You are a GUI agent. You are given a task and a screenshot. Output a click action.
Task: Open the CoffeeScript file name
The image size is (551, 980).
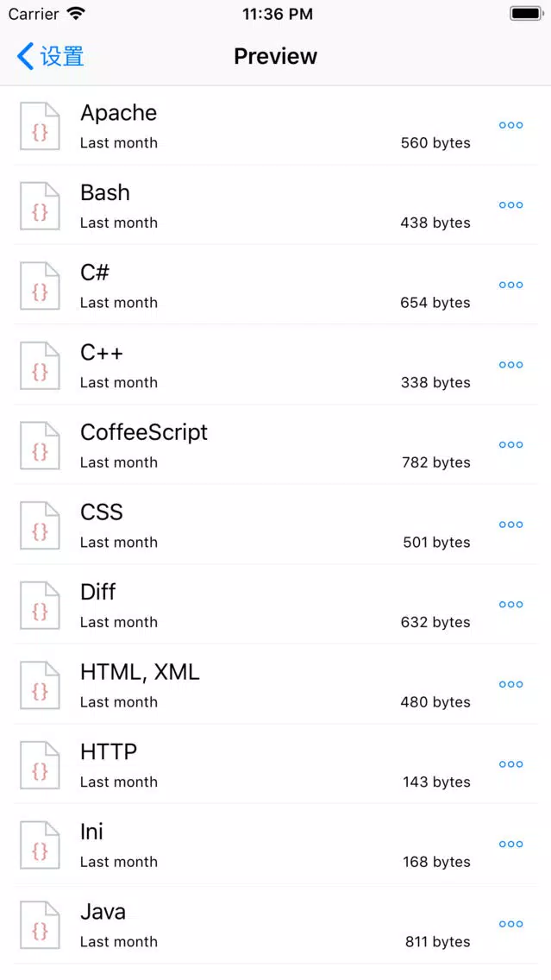[x=144, y=433]
